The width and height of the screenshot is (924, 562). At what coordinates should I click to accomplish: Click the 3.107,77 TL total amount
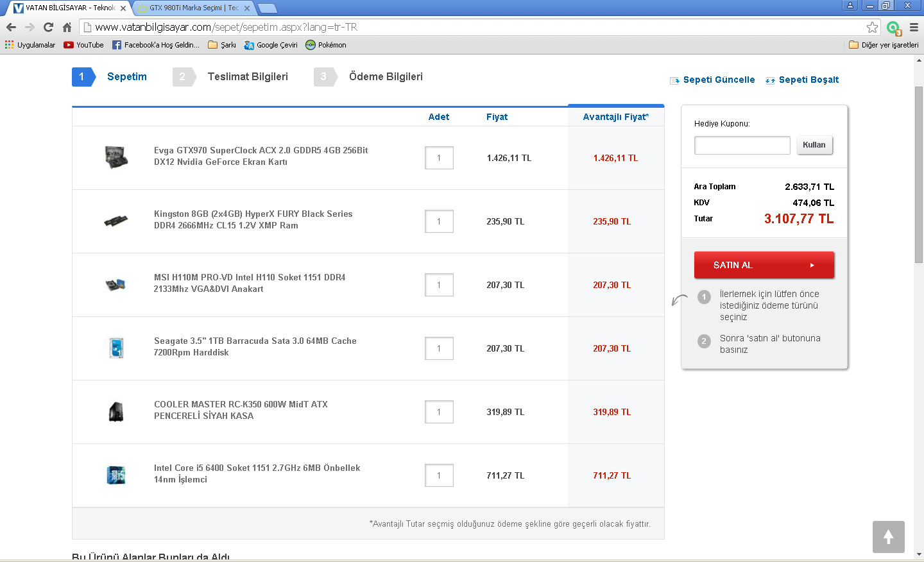tap(799, 219)
